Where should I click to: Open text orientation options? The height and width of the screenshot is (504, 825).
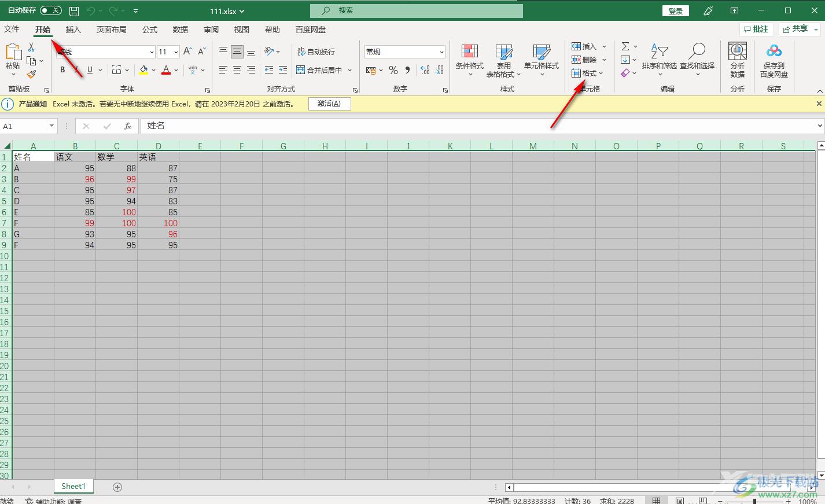(x=272, y=51)
